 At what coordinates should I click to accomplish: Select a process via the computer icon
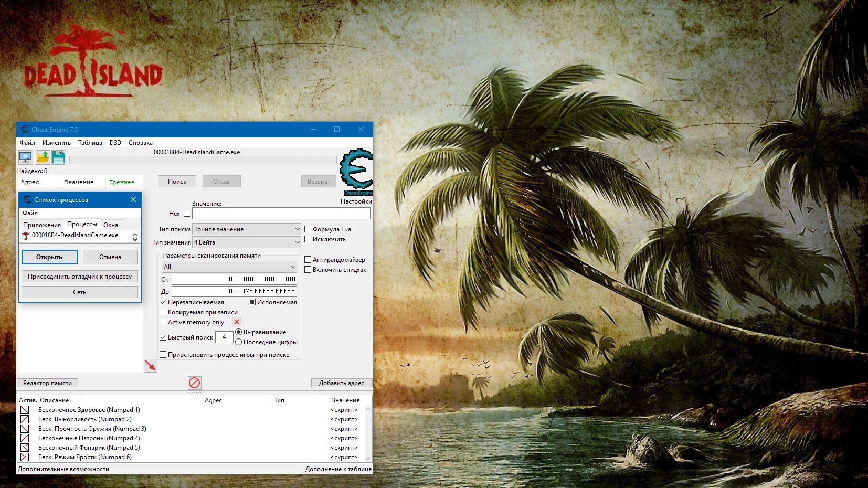click(x=25, y=157)
